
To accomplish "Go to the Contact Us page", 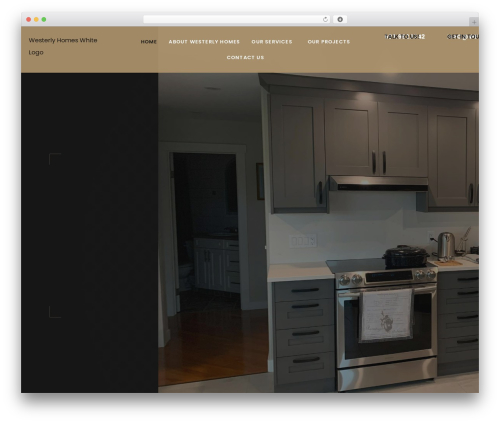I will click(x=245, y=57).
